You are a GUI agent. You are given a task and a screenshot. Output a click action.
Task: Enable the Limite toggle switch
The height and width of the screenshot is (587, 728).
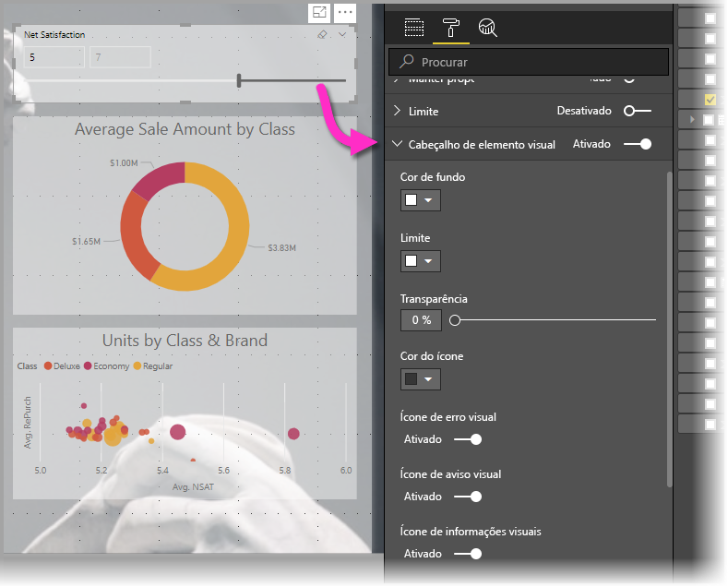point(638,111)
